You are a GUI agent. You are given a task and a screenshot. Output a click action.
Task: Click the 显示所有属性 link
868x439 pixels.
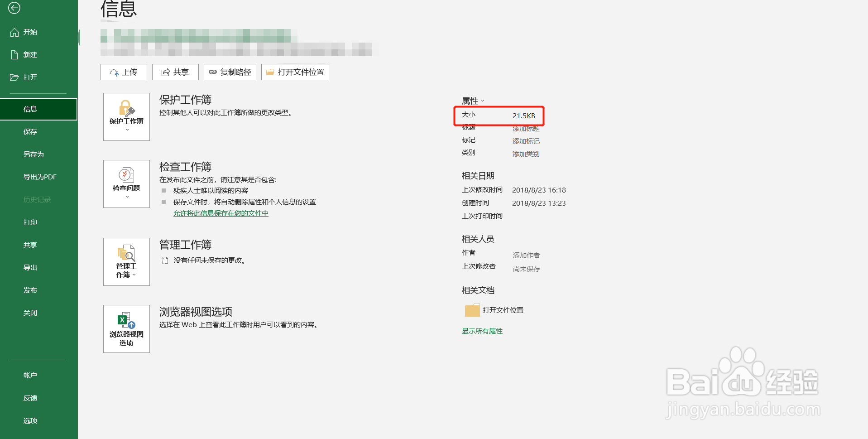coord(482,331)
